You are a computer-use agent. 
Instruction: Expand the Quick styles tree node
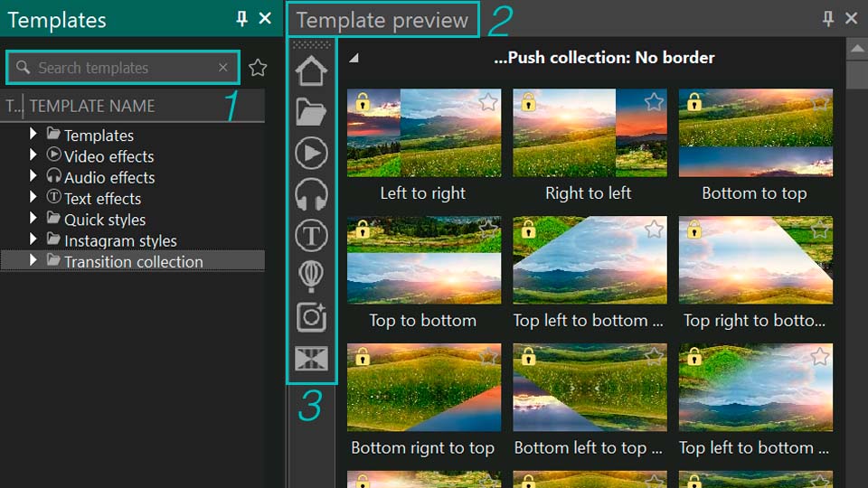[x=33, y=218]
